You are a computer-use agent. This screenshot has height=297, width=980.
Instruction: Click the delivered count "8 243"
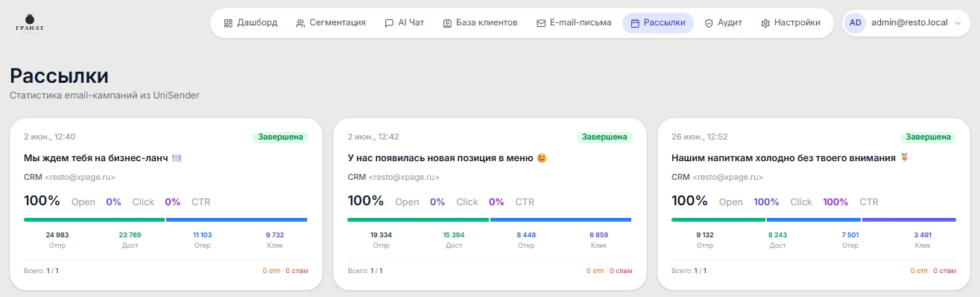(778, 235)
